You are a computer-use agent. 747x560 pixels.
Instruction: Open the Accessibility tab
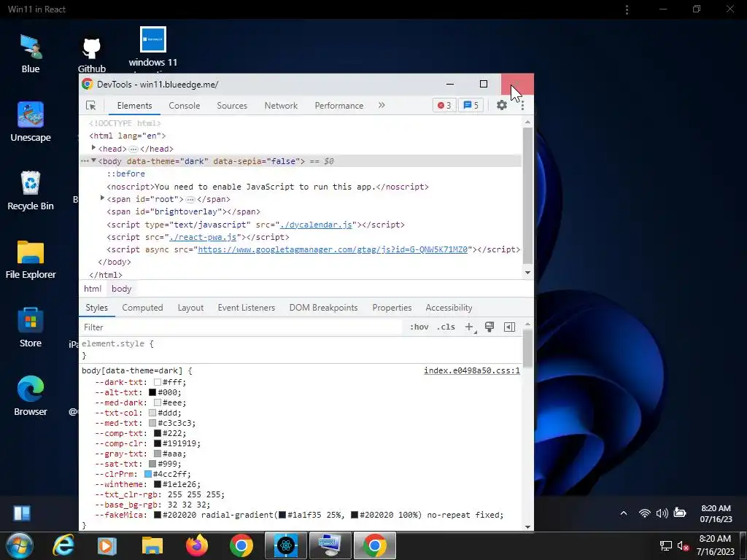tap(449, 308)
